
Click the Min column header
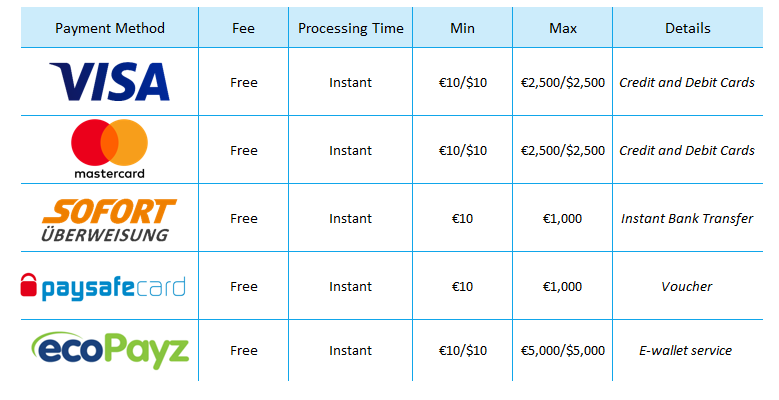point(463,28)
